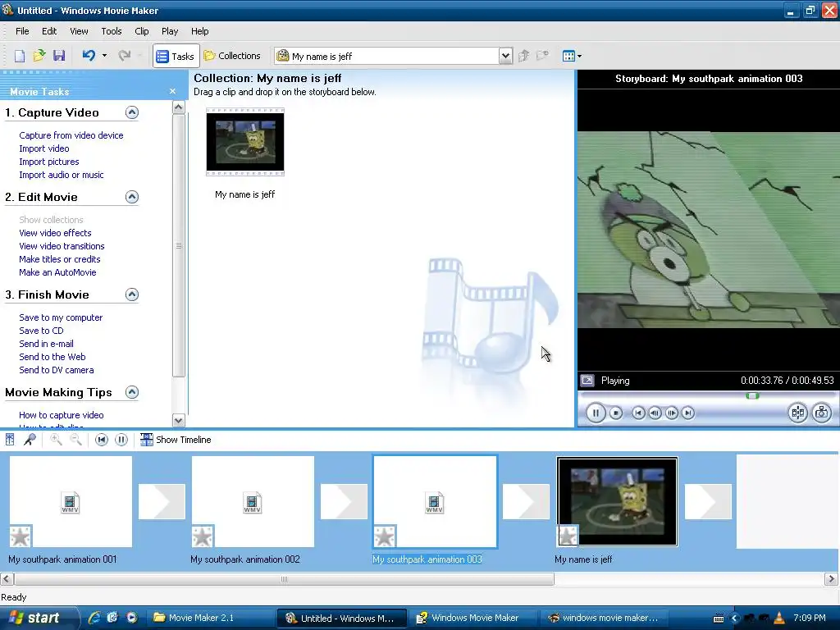Click the Pause Storyboard button
Screen dimensions: 840x630
pos(121,440)
